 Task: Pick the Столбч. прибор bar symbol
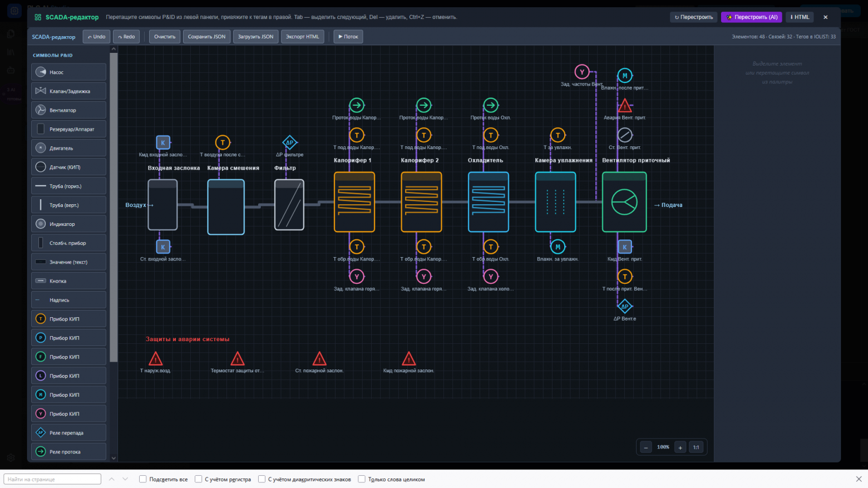pyautogui.click(x=68, y=243)
